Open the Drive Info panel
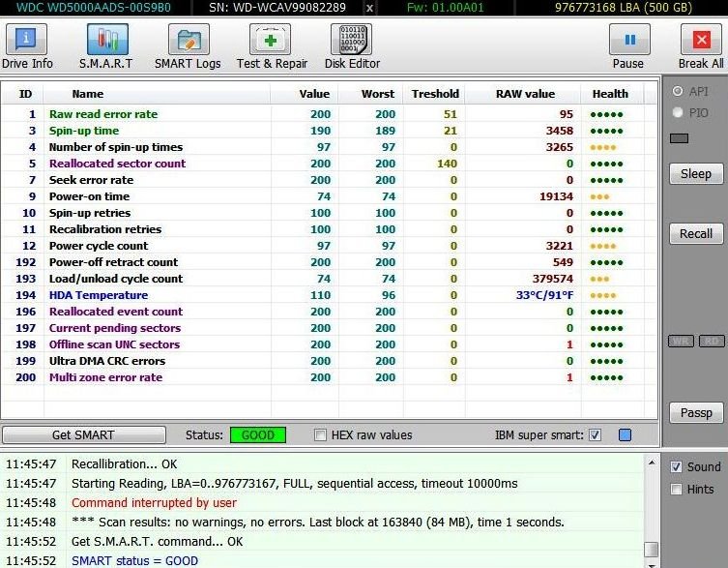This screenshot has width=728, height=568. [26, 46]
